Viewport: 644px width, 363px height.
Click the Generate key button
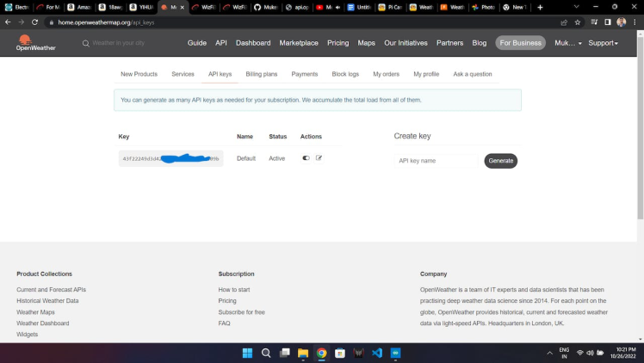[x=501, y=161]
